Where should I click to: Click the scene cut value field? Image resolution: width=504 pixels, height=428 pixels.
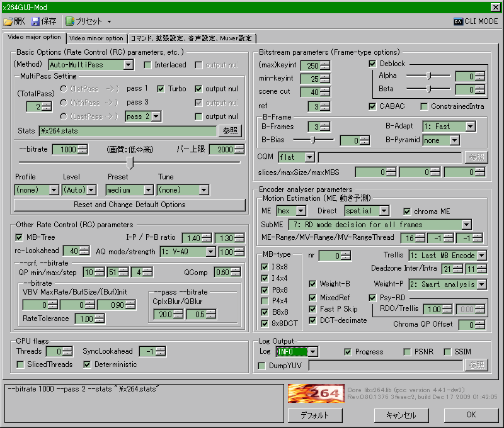tap(311, 93)
